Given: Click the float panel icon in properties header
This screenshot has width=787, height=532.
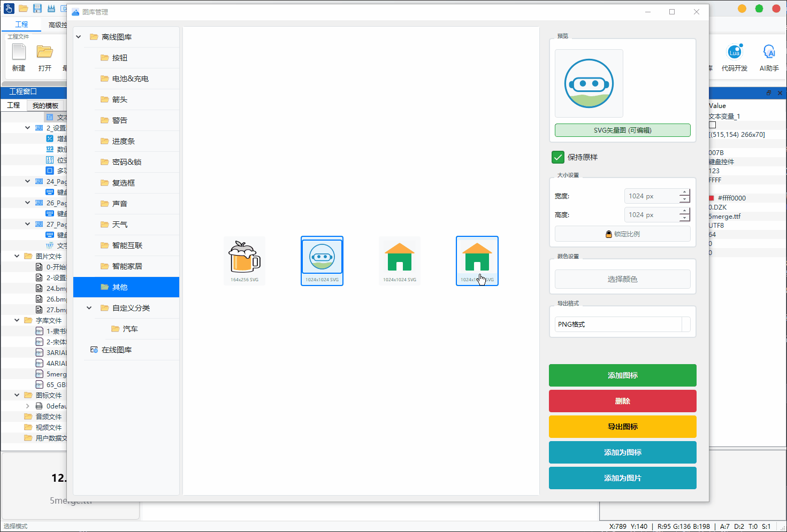Looking at the screenshot, I should [x=769, y=93].
